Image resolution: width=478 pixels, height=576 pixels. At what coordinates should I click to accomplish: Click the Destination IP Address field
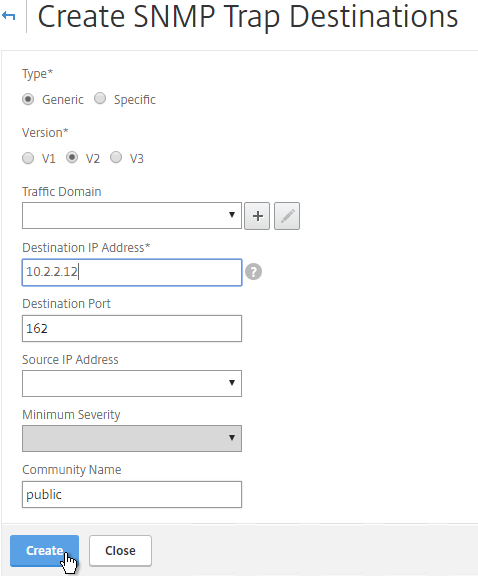[132, 273]
